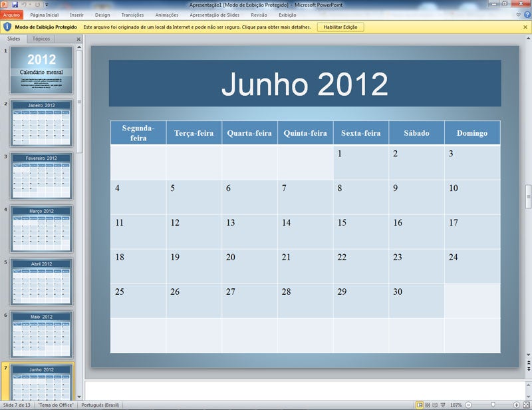The image size is (532, 410).
Task: Click the Sábado column header
Action: click(416, 133)
